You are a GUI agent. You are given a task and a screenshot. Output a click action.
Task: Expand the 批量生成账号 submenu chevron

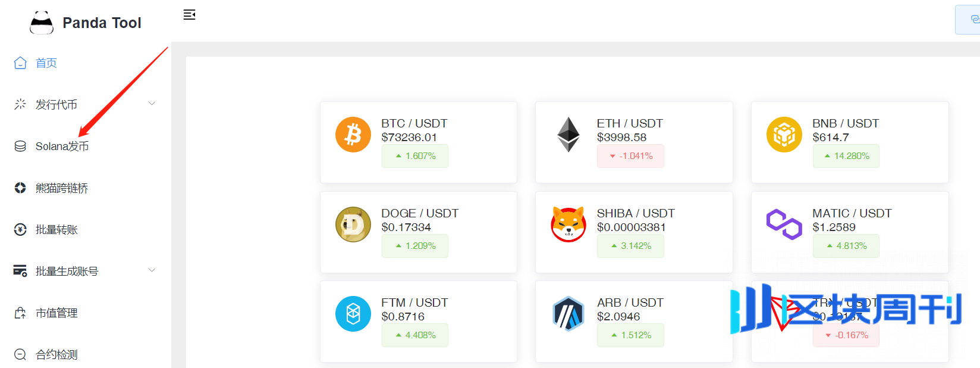point(152,270)
